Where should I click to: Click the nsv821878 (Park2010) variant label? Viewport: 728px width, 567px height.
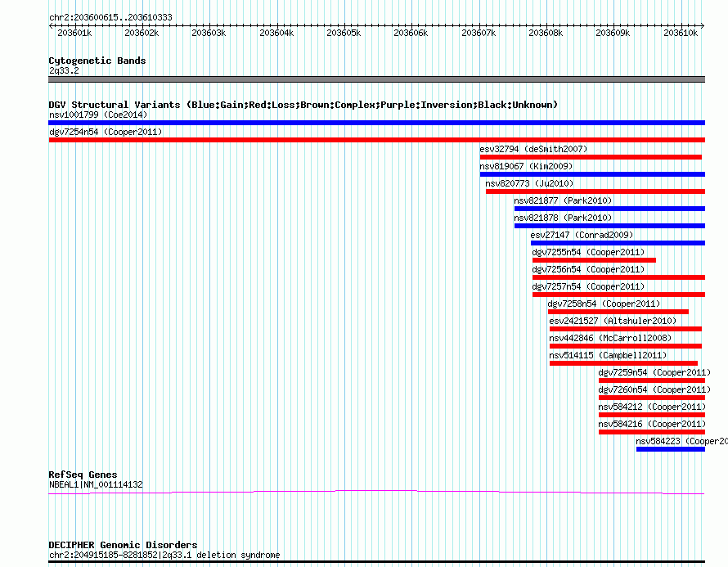point(563,218)
